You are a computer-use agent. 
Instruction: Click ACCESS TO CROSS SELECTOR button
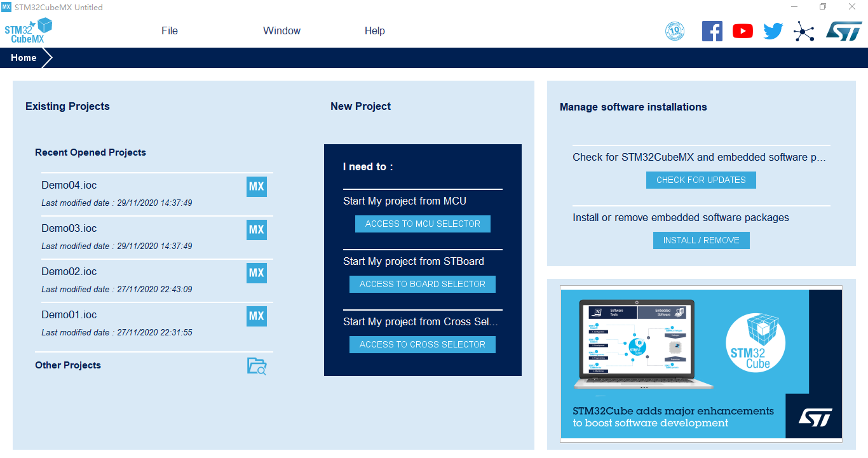[423, 344]
